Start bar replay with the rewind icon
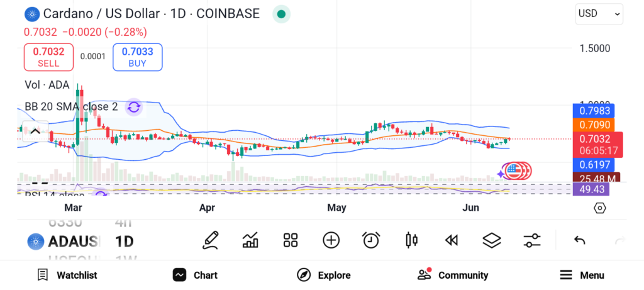Screen dimensions: 644x290 pyautogui.click(x=451, y=240)
